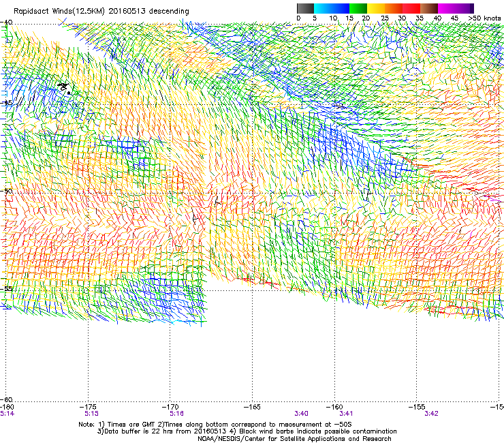Click the black island outline on the map
Image resolution: width=504 pixels, height=443 pixels.
tap(63, 87)
